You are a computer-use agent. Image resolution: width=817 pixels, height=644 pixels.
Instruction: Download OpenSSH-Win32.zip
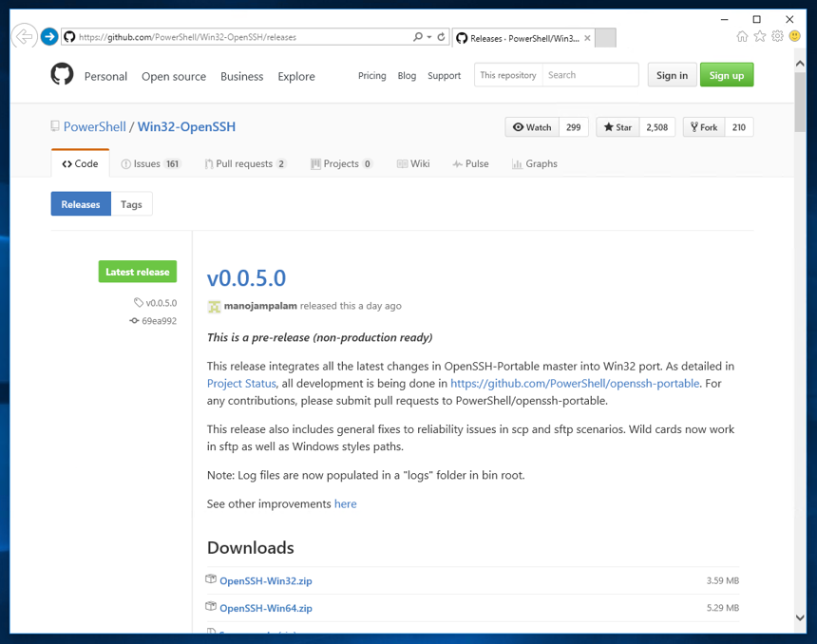(x=266, y=581)
